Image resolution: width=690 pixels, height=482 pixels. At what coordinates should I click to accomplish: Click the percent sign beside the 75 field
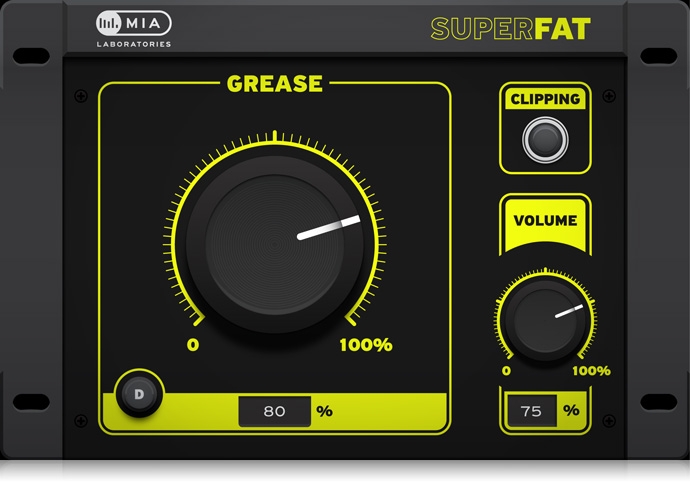coord(571,410)
